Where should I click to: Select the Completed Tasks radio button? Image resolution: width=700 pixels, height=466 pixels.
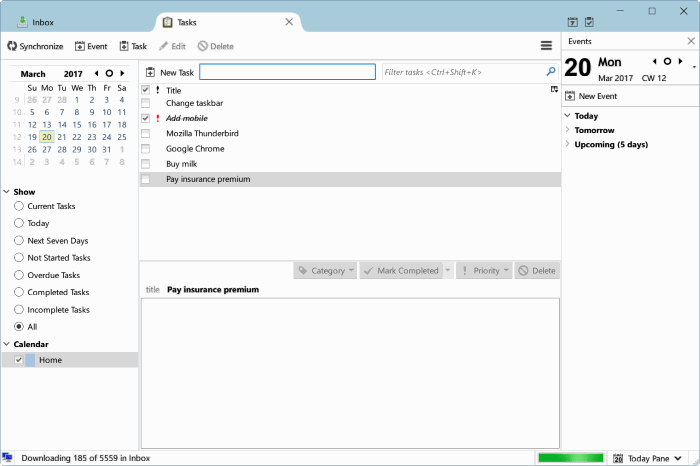click(19, 292)
